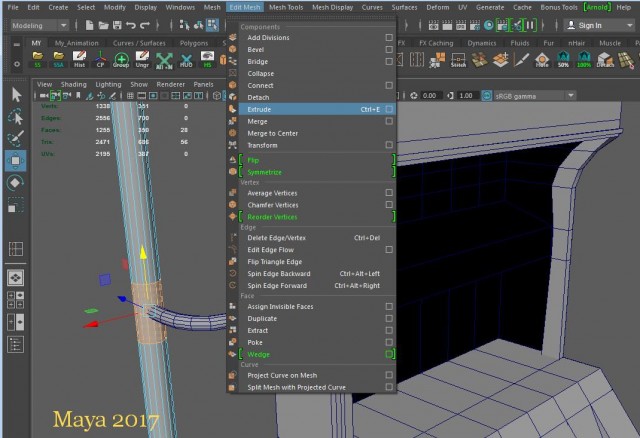This screenshot has width=640, height=438.
Task: Click the yellow Y-axis move handle
Action: [x=143, y=252]
